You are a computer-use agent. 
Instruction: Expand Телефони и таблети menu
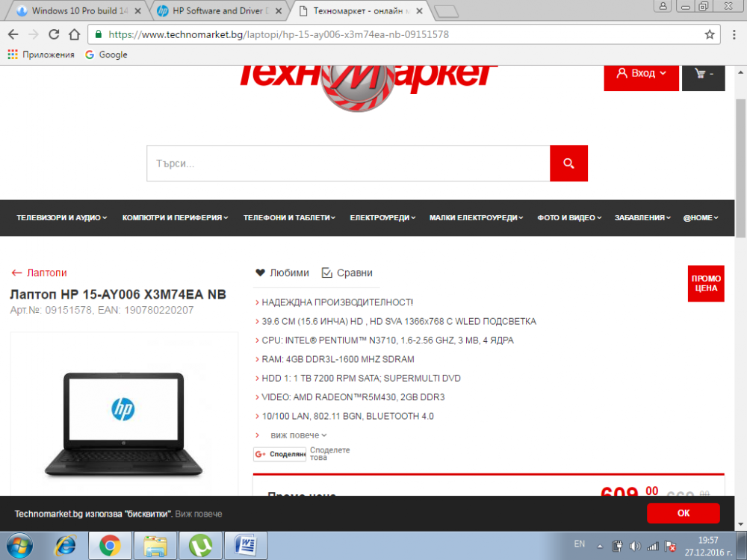(289, 217)
